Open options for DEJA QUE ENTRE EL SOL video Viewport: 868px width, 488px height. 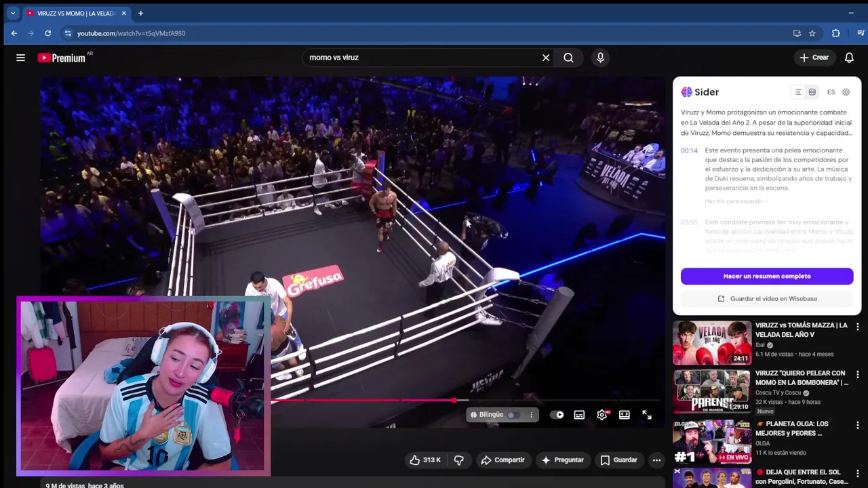point(857,473)
